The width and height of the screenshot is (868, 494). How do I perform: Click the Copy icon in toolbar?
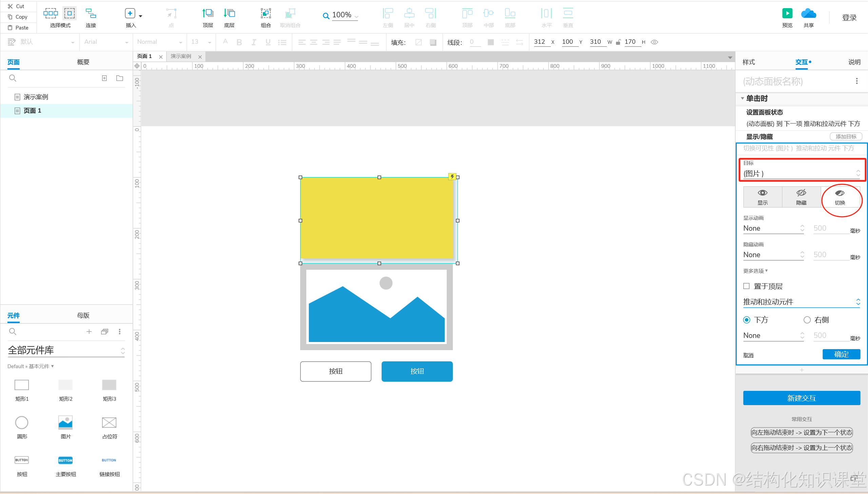pos(10,17)
